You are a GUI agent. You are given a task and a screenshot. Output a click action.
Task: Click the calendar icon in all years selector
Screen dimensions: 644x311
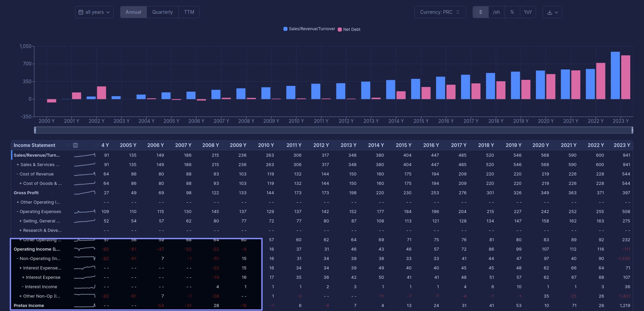(81, 12)
